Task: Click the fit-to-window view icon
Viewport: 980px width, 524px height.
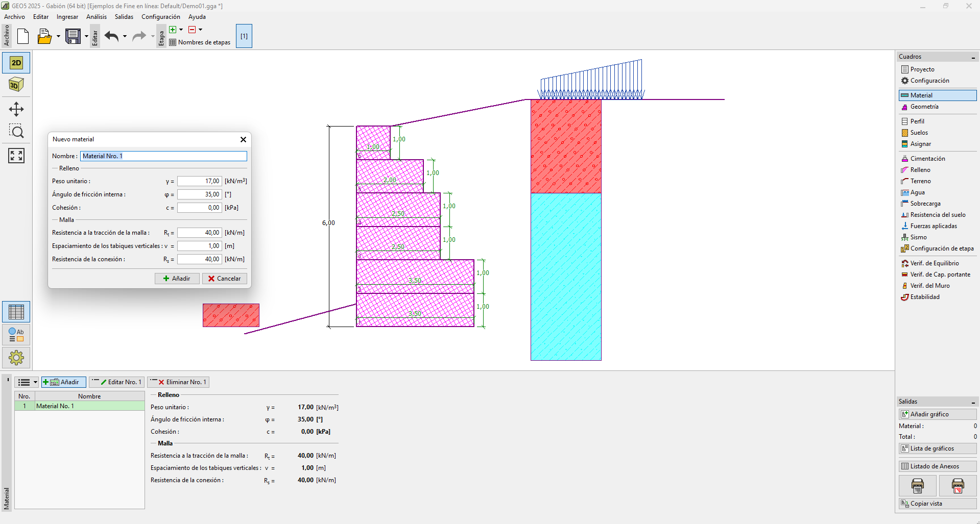Action: click(16, 156)
